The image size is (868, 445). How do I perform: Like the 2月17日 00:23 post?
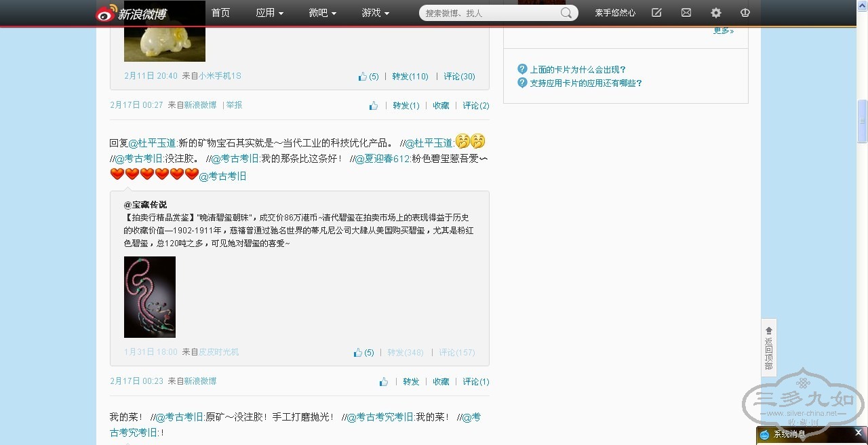coord(384,382)
